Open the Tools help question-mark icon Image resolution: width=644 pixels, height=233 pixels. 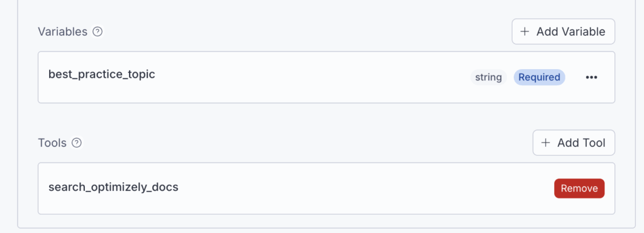tap(76, 143)
